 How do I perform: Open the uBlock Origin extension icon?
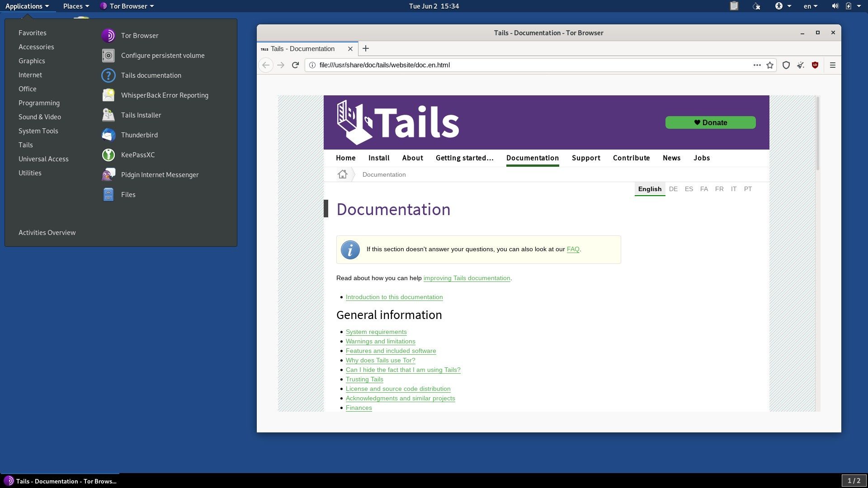click(815, 65)
